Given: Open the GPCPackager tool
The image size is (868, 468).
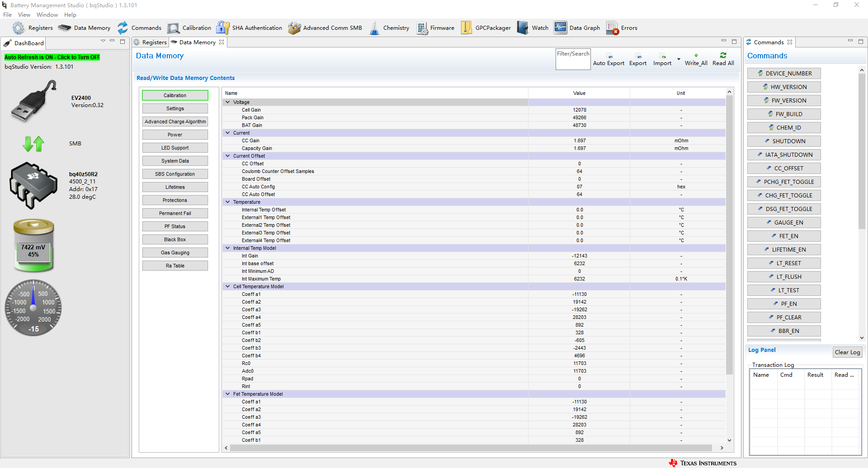Looking at the screenshot, I should coord(486,28).
